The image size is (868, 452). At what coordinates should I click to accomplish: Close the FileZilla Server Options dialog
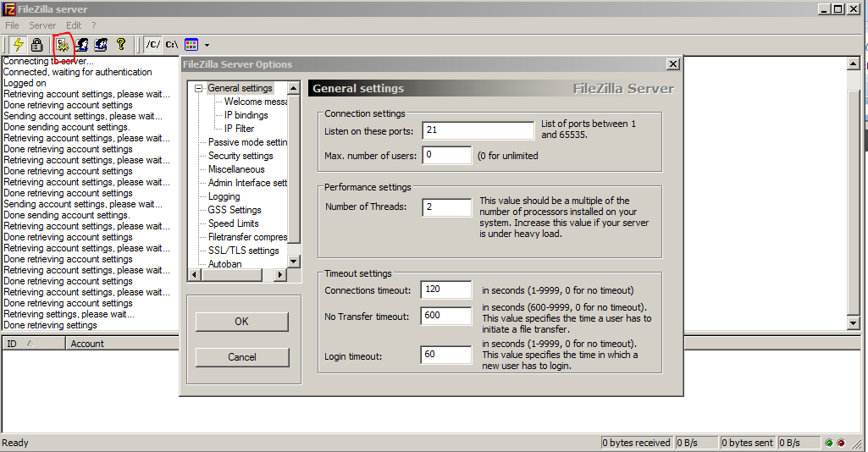pyautogui.click(x=672, y=64)
